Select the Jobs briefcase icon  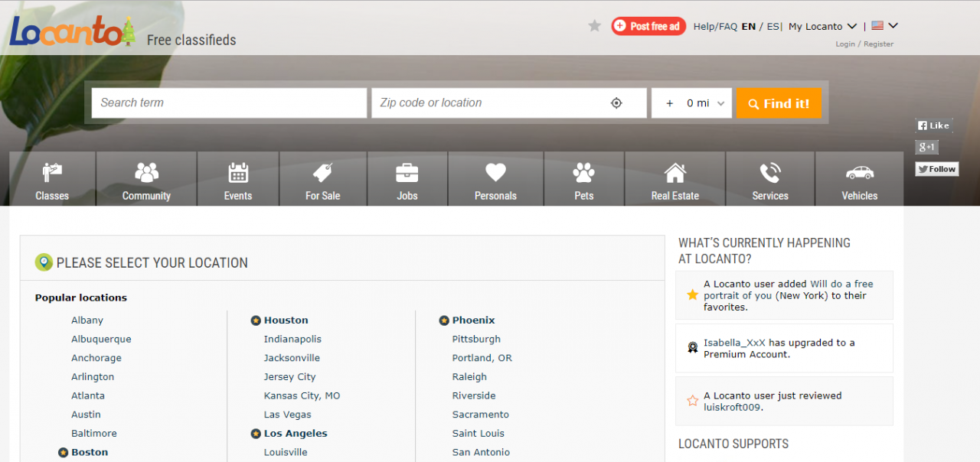[x=407, y=172]
